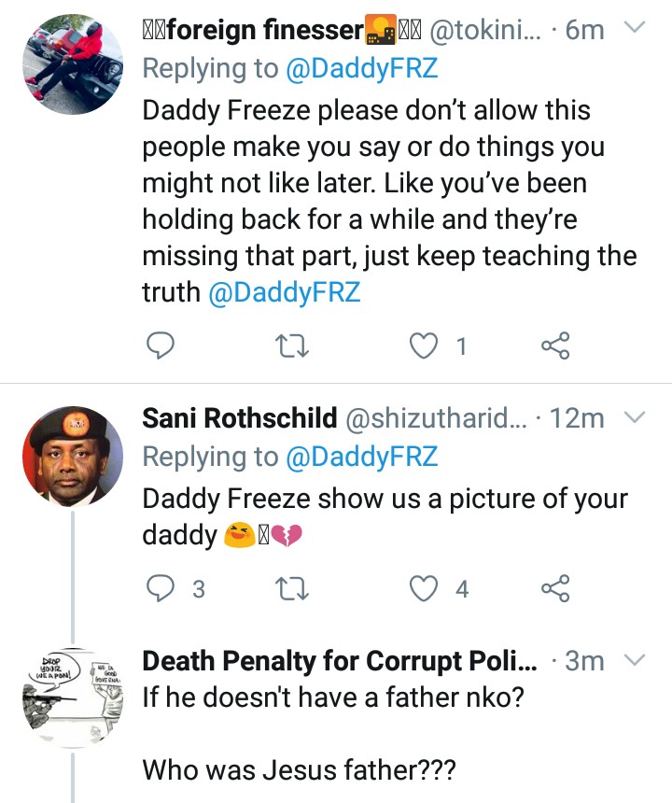Image resolution: width=672 pixels, height=803 pixels.
Task: View foreign finesser's profile picture
Action: [71, 64]
